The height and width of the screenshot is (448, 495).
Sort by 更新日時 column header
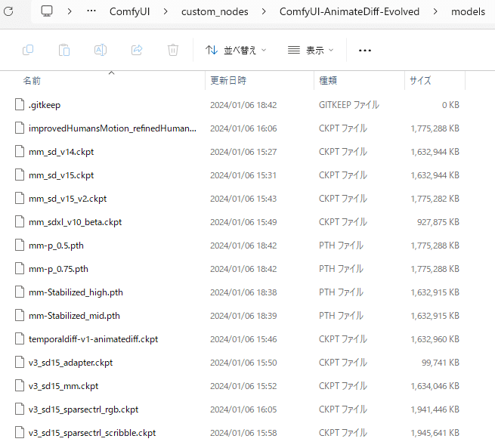[x=228, y=81]
